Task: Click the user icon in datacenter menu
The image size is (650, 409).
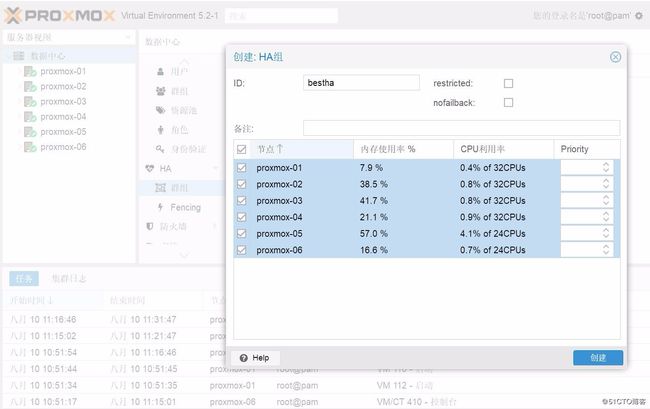Action: 160,72
